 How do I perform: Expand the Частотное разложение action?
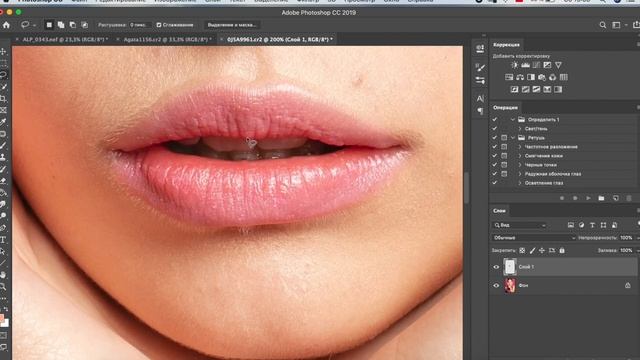click(x=520, y=147)
